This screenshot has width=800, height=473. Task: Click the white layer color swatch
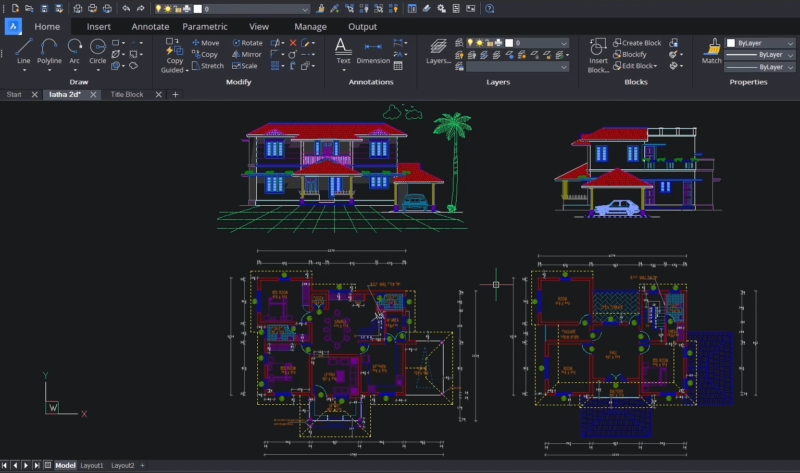pos(509,43)
